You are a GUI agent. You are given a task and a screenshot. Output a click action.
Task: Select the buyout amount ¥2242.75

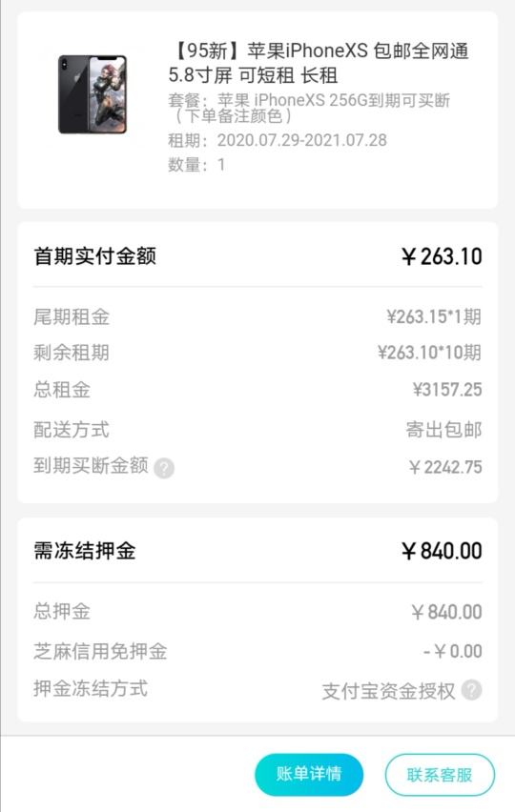click(x=445, y=467)
